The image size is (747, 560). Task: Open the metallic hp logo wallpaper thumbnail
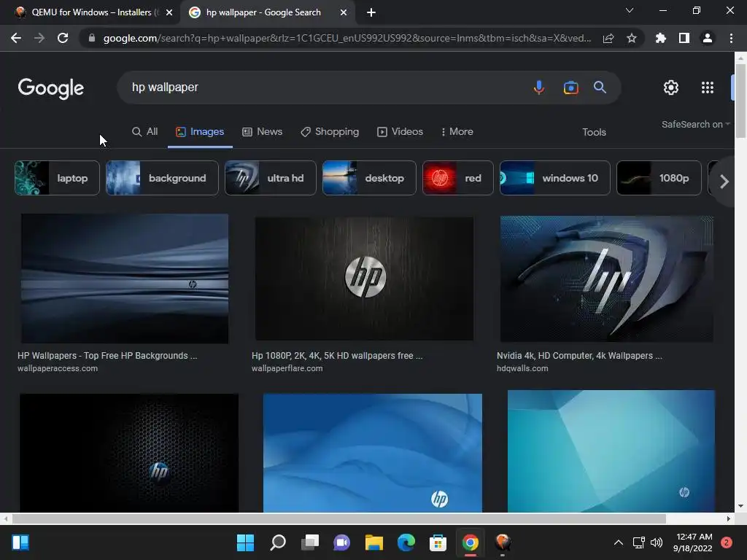click(365, 279)
